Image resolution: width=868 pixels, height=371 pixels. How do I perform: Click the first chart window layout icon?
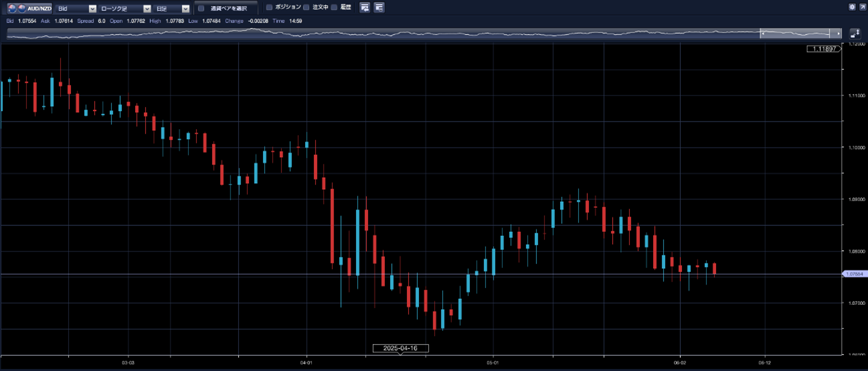pos(365,8)
